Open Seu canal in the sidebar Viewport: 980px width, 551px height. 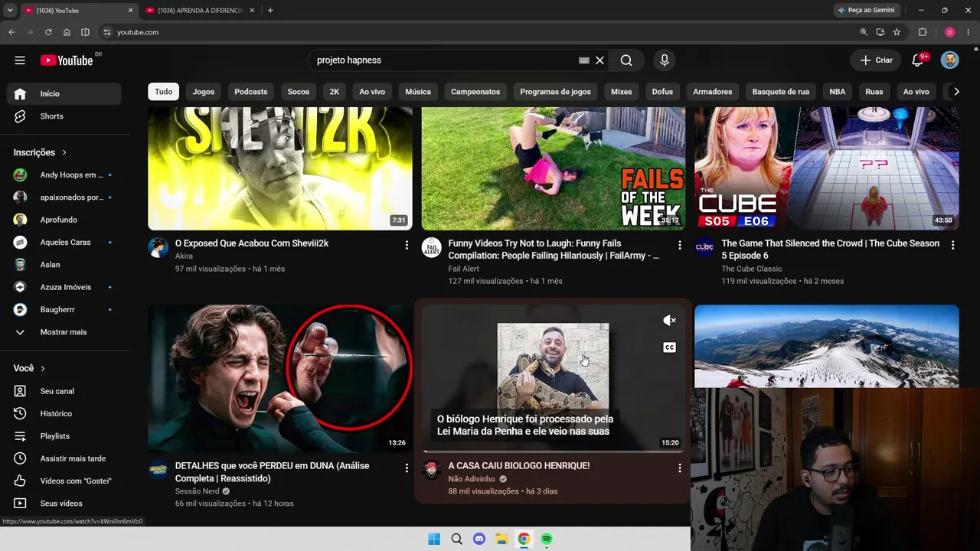[64, 391]
